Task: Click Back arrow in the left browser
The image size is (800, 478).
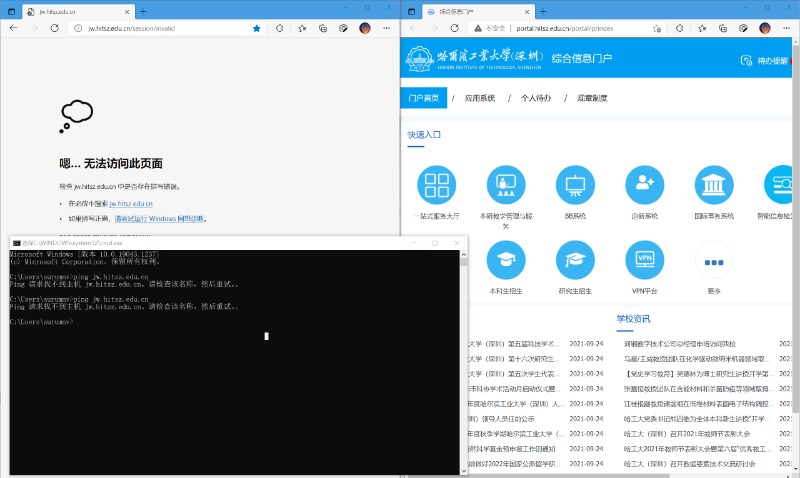Action: [14, 28]
